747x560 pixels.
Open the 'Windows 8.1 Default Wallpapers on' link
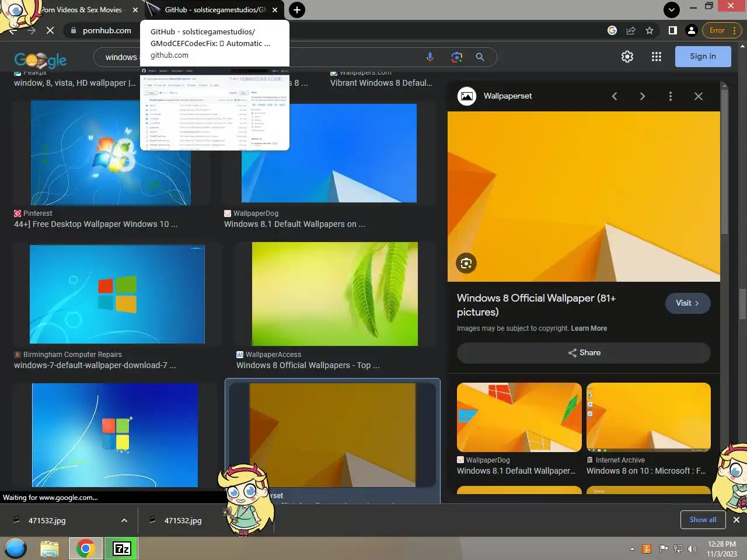tap(295, 224)
